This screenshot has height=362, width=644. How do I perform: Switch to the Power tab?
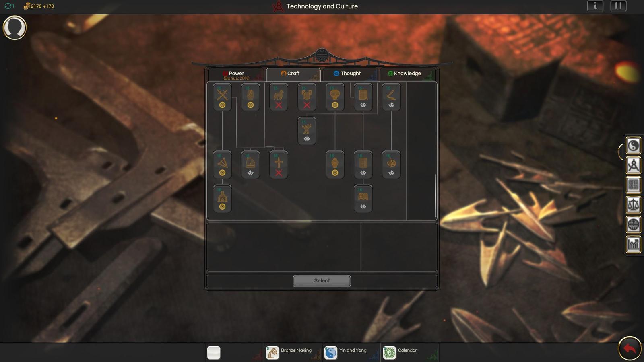(x=236, y=74)
